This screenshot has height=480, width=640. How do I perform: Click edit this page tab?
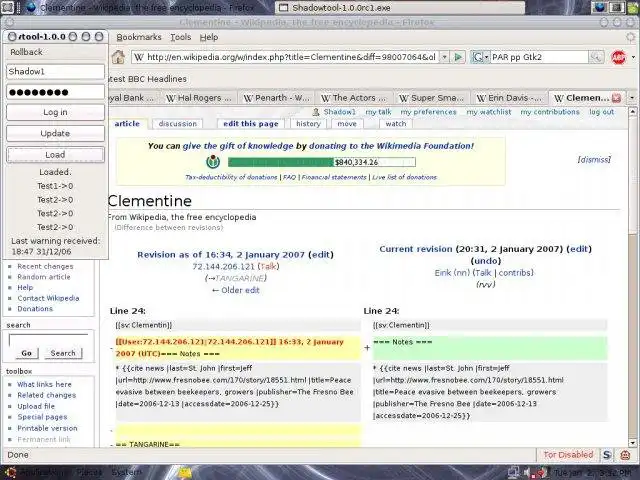251,124
